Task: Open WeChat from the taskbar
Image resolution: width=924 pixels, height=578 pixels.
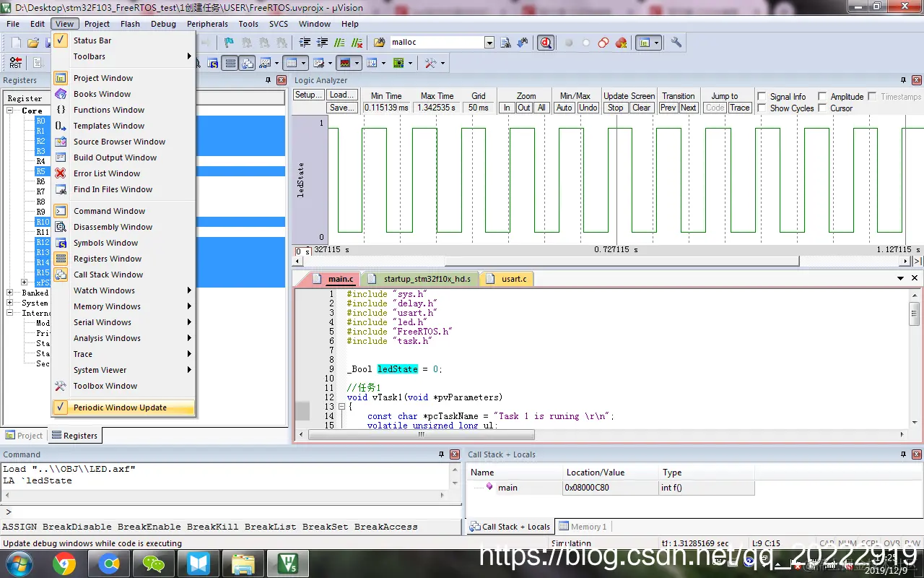Action: [154, 563]
